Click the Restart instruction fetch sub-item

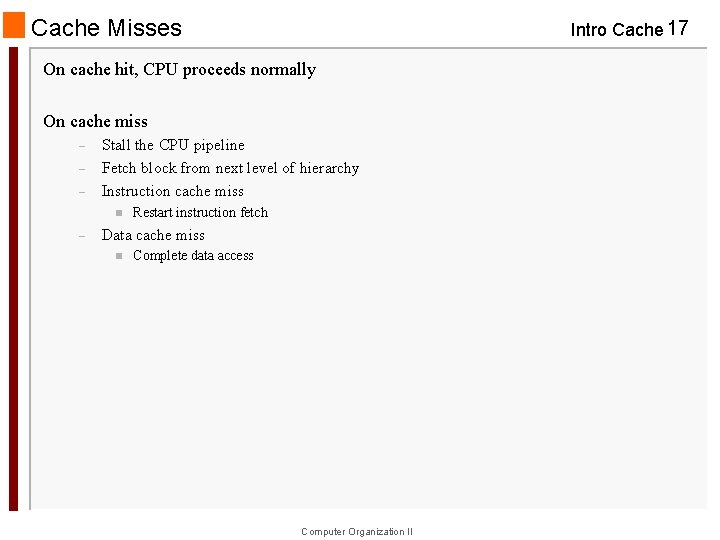(x=200, y=212)
